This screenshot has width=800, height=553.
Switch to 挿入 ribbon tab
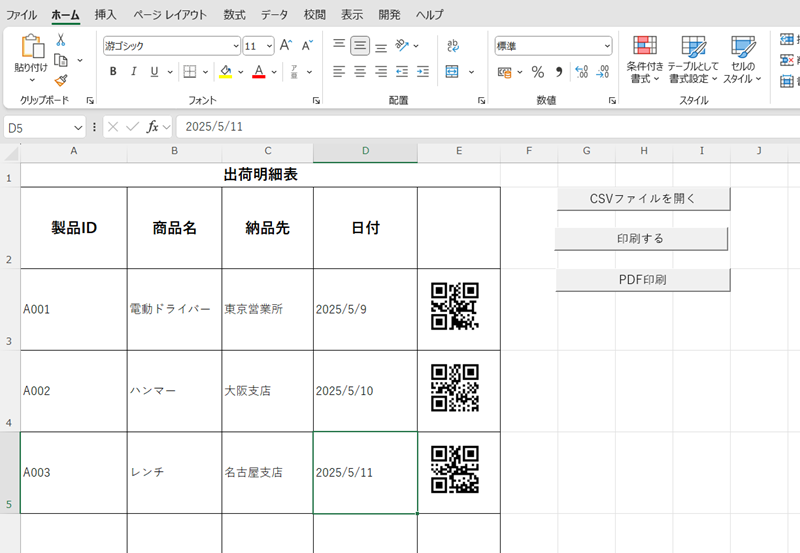click(x=106, y=15)
